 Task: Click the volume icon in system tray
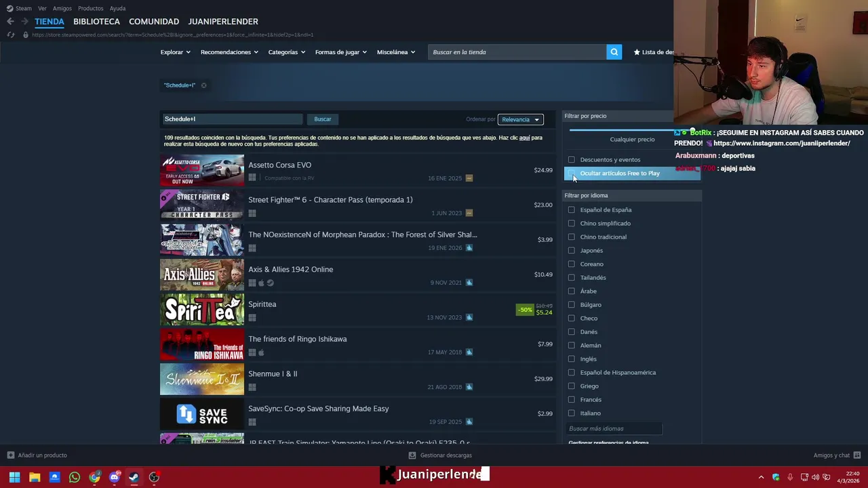815,477
